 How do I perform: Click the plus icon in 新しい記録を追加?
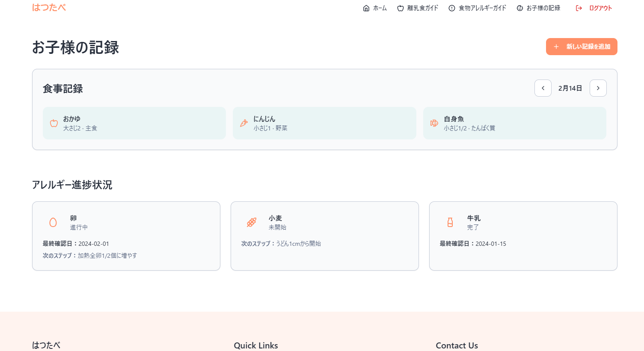click(x=556, y=47)
